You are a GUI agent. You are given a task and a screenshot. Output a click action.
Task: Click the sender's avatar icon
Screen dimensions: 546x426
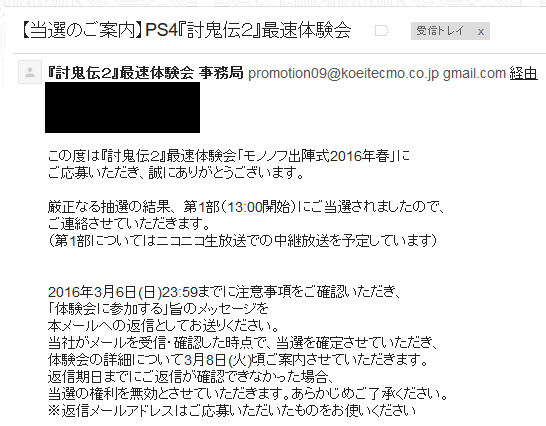click(30, 72)
